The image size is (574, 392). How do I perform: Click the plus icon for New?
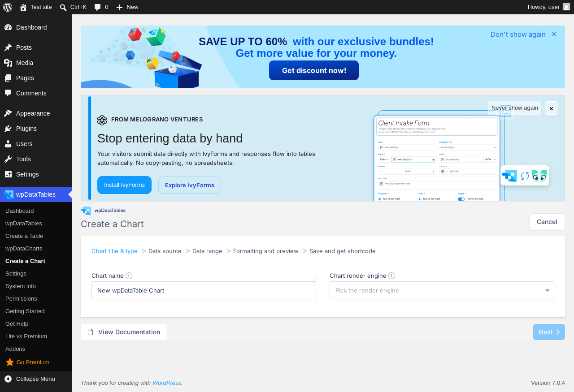click(119, 7)
